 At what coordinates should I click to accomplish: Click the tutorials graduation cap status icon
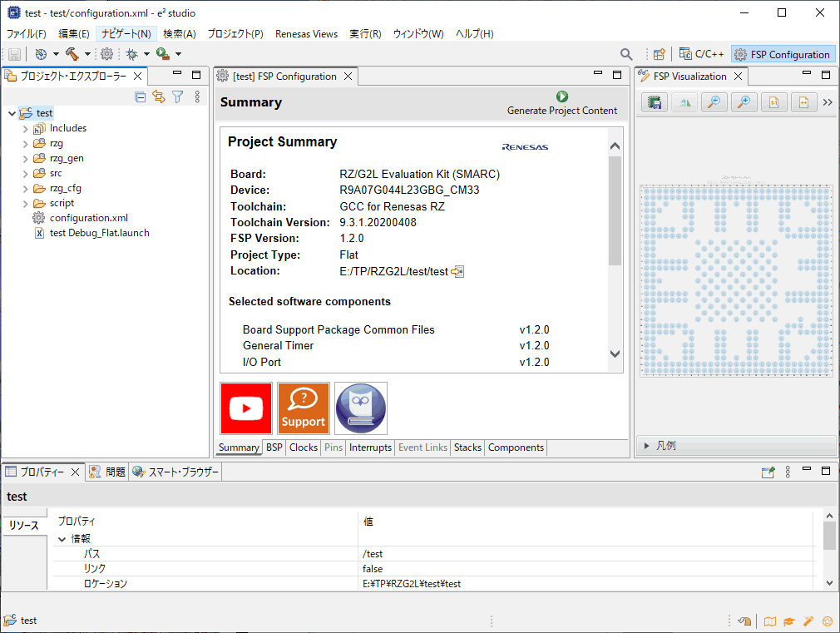(789, 621)
